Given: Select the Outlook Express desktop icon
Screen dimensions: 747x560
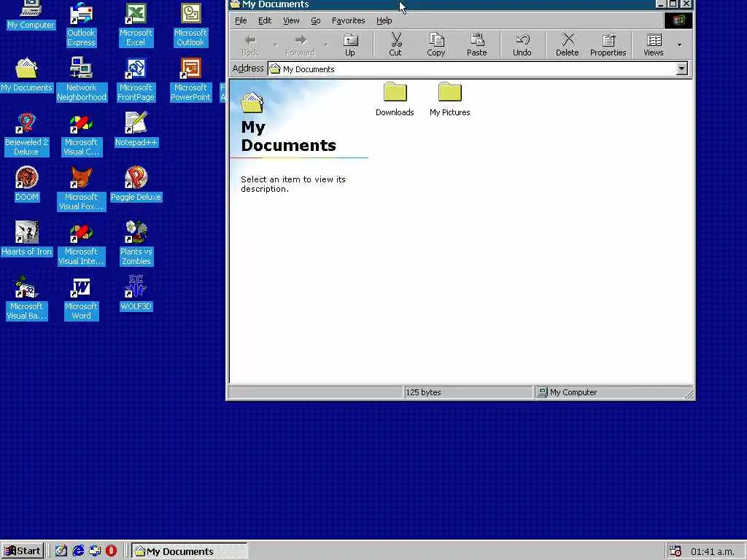Looking at the screenshot, I should 81,25.
